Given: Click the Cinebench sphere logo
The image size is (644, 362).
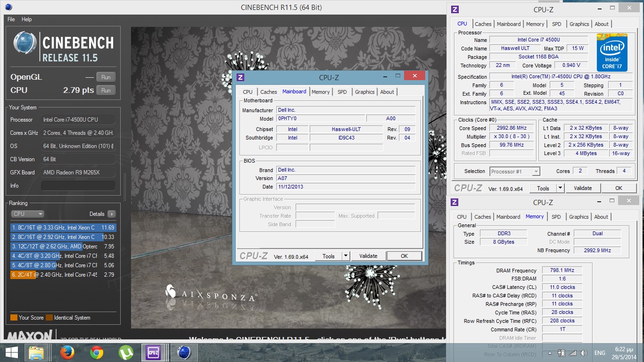Looking at the screenshot, I should (25, 43).
